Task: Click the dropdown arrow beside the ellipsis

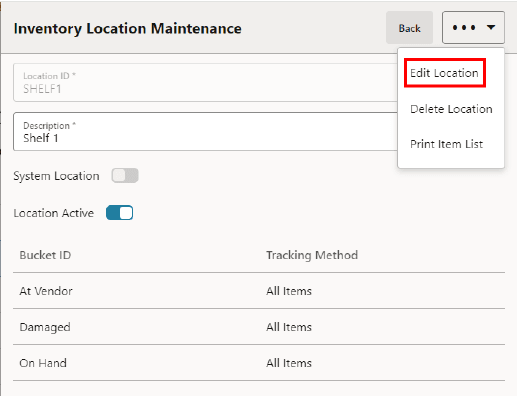Action: pos(491,27)
